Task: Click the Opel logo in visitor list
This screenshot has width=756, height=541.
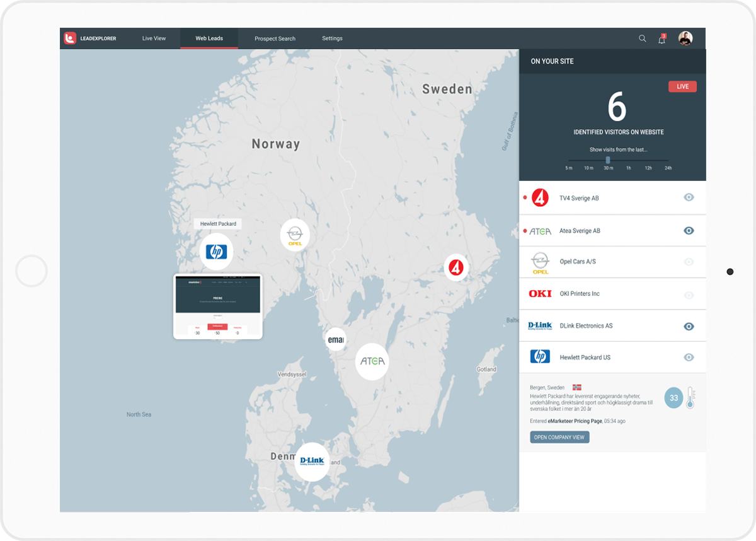Action: tap(540, 262)
